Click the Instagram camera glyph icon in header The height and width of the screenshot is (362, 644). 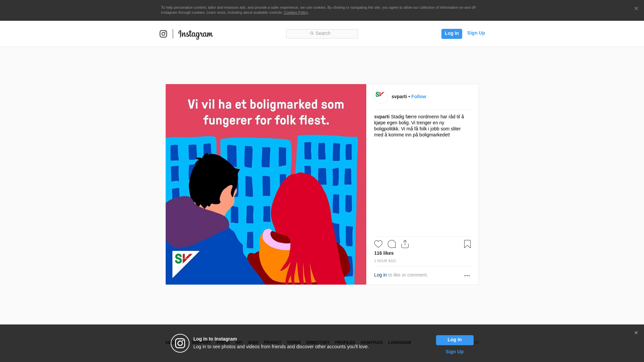(x=163, y=34)
